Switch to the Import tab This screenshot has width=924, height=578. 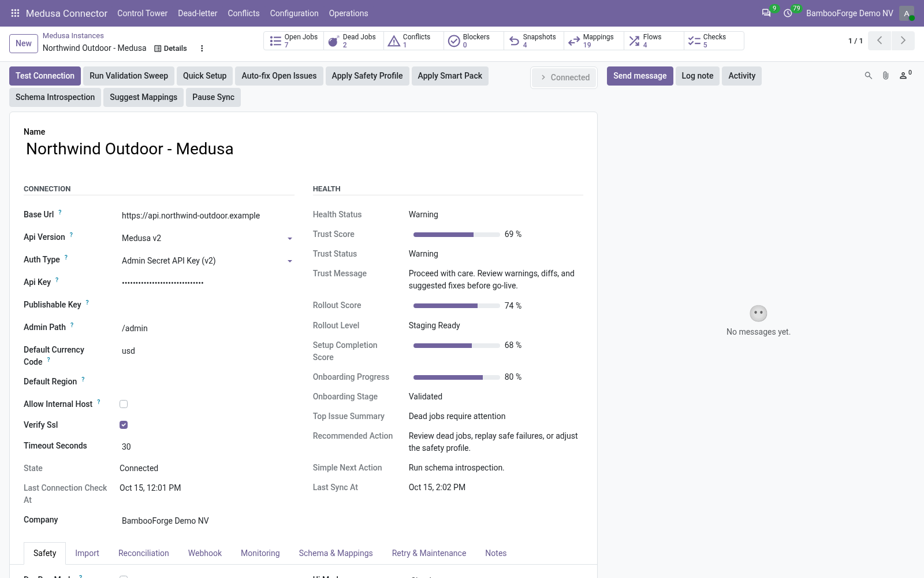(87, 553)
